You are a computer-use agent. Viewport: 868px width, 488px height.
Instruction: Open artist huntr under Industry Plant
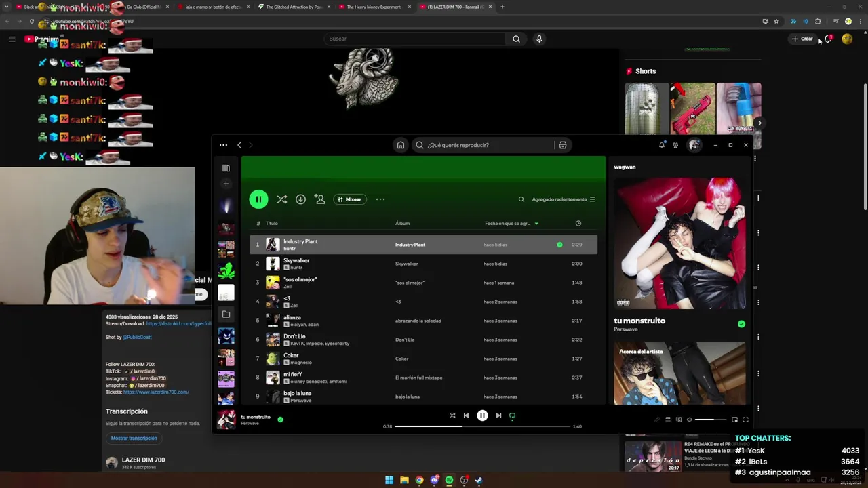pyautogui.click(x=290, y=249)
